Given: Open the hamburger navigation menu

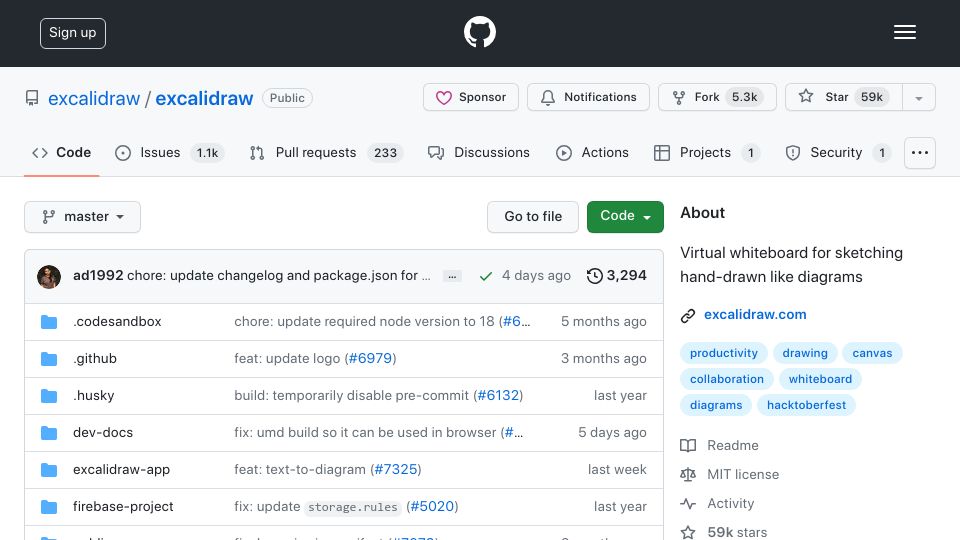Looking at the screenshot, I should (904, 32).
